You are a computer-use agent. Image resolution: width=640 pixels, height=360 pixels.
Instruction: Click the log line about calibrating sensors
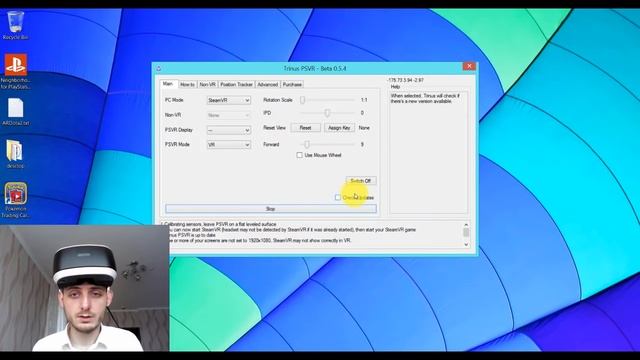[x=220, y=224]
